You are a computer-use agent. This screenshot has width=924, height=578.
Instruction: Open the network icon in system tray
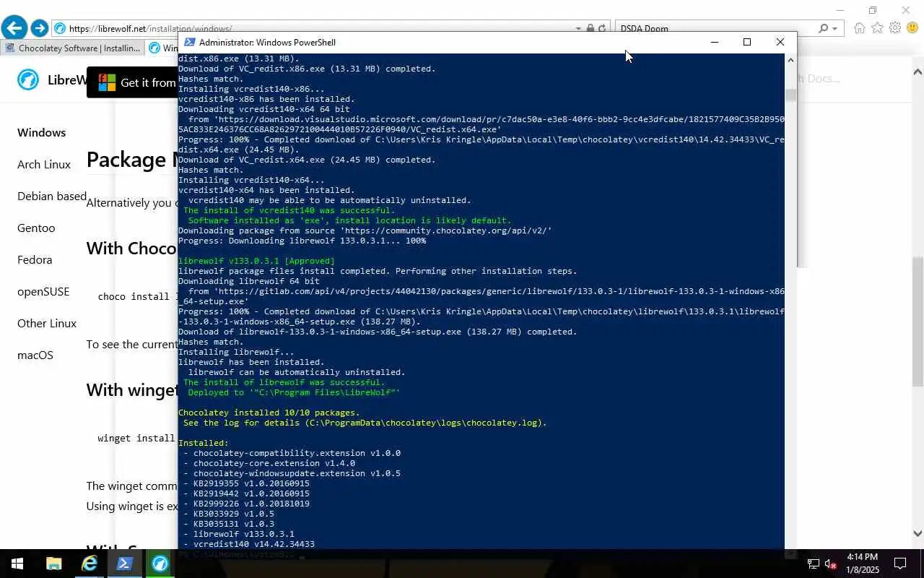point(813,564)
